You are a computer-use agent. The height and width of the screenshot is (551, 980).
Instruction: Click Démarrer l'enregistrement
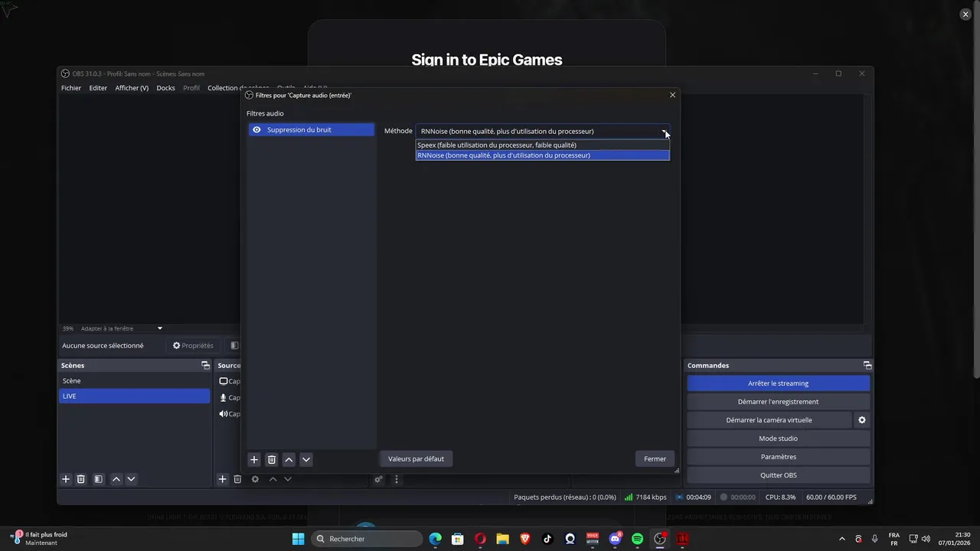pyautogui.click(x=778, y=402)
